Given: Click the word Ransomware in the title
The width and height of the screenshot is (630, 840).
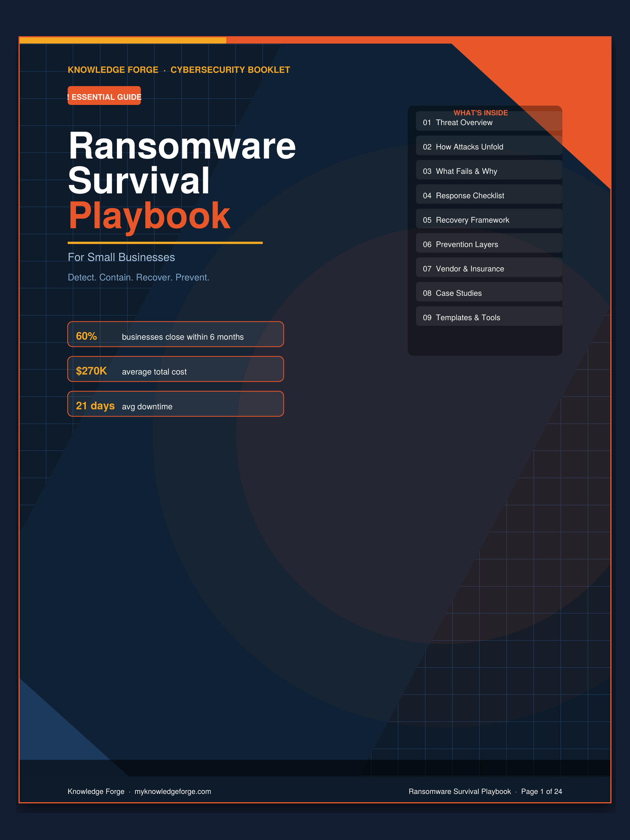Looking at the screenshot, I should click(x=182, y=146).
